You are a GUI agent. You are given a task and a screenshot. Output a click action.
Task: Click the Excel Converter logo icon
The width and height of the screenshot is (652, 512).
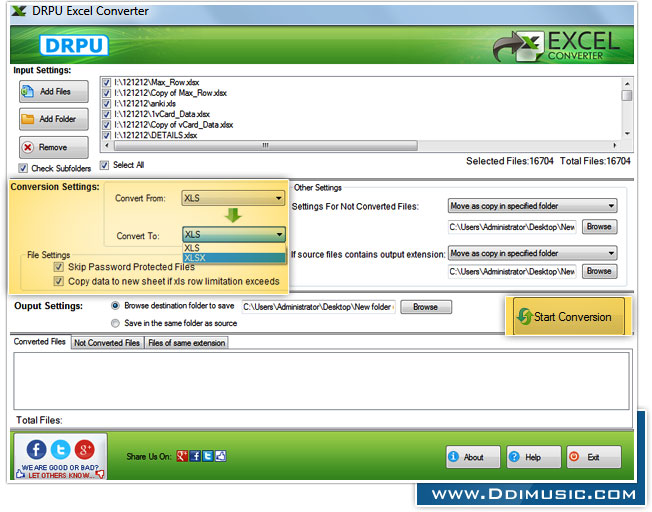click(x=519, y=46)
